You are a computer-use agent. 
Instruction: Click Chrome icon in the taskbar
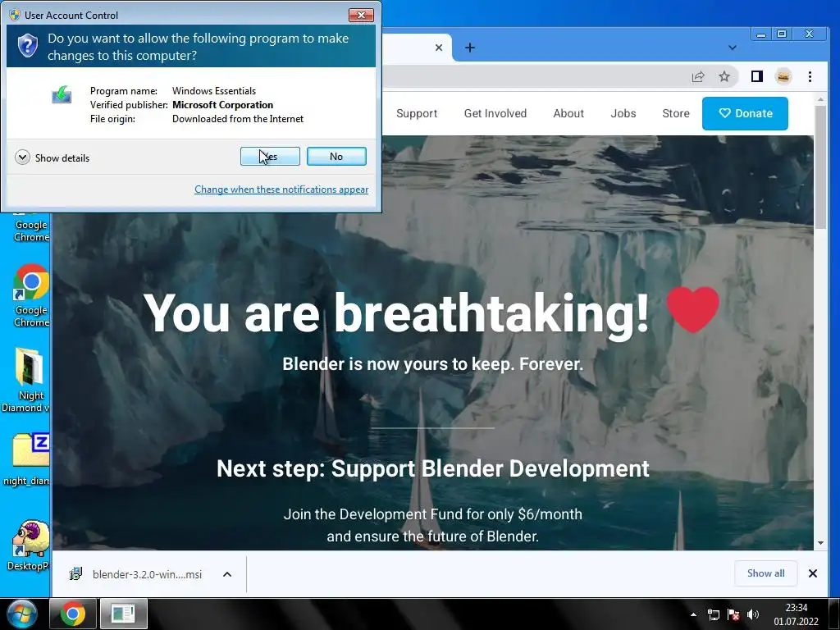[73, 614]
